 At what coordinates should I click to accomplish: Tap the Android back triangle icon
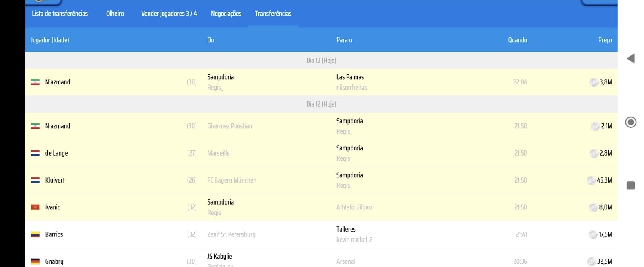[x=631, y=59]
